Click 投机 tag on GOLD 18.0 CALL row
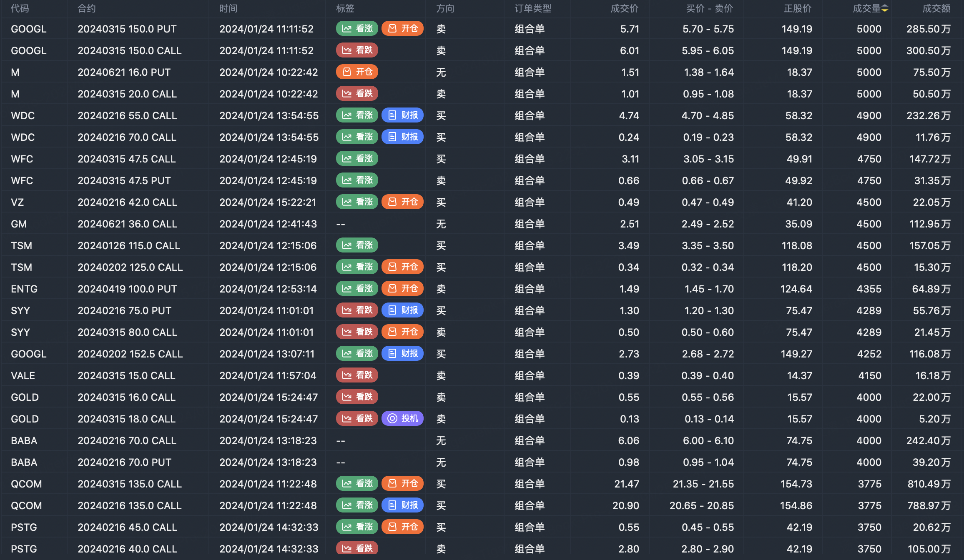Image resolution: width=964 pixels, height=560 pixels. [x=402, y=419]
